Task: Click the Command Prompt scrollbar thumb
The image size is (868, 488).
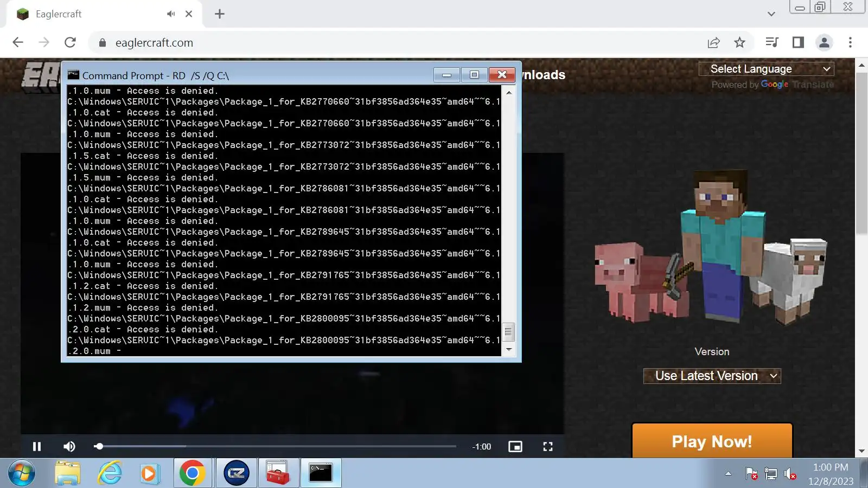Action: [508, 331]
